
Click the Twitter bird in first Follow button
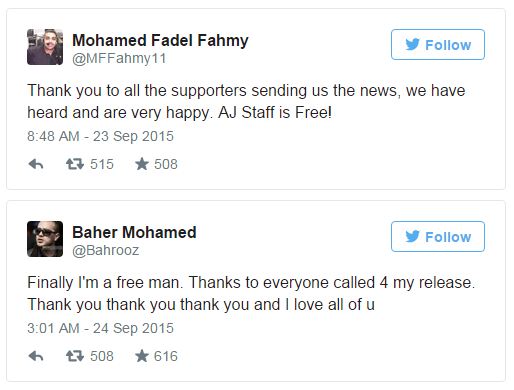[x=412, y=44]
